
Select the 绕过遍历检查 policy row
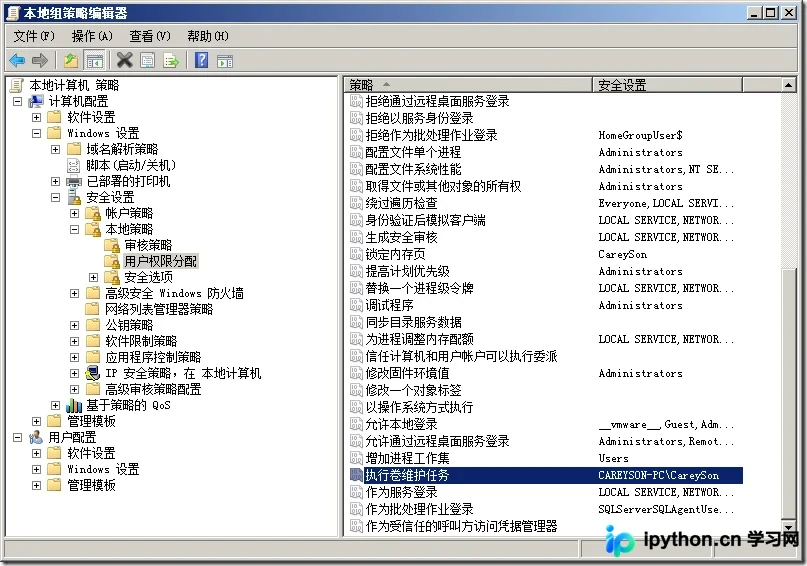(x=544, y=203)
